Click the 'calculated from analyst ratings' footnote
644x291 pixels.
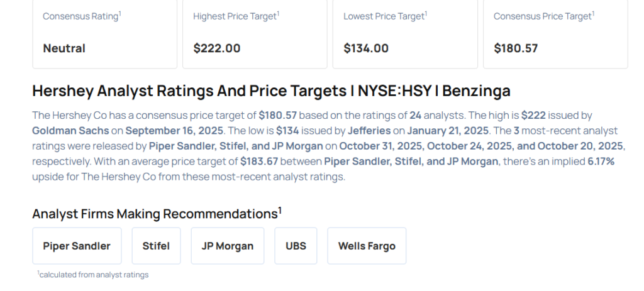pyautogui.click(x=93, y=275)
